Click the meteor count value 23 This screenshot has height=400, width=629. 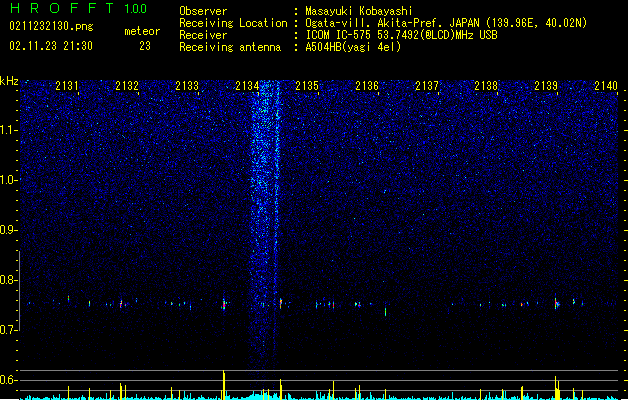point(145,46)
